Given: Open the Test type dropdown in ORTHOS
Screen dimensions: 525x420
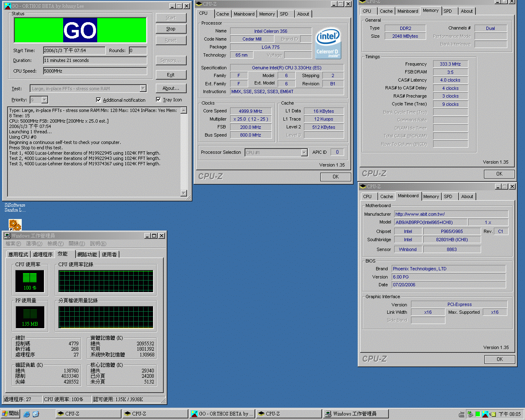Looking at the screenshot, I should [x=143, y=89].
